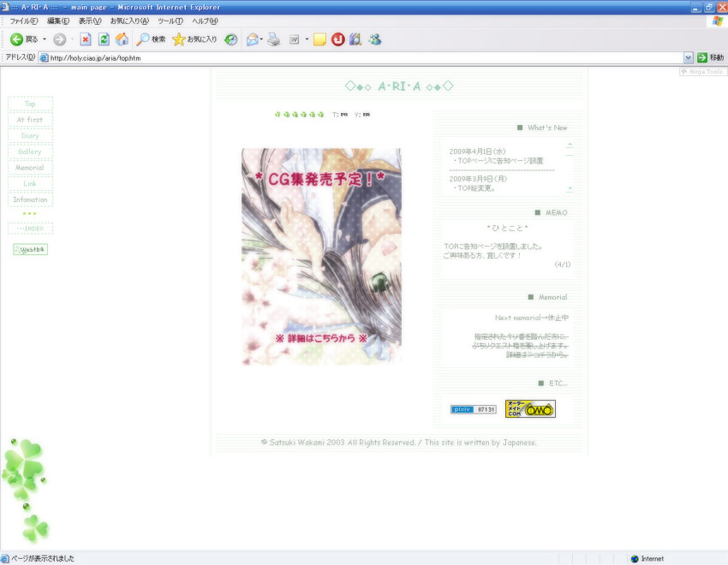728x565 pixels.
Task: Click the struck-through 詳細 memorial link text
Action: tap(537, 354)
